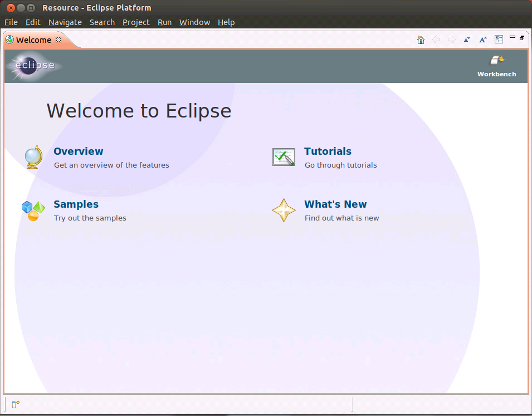Open the File menu

(x=11, y=22)
